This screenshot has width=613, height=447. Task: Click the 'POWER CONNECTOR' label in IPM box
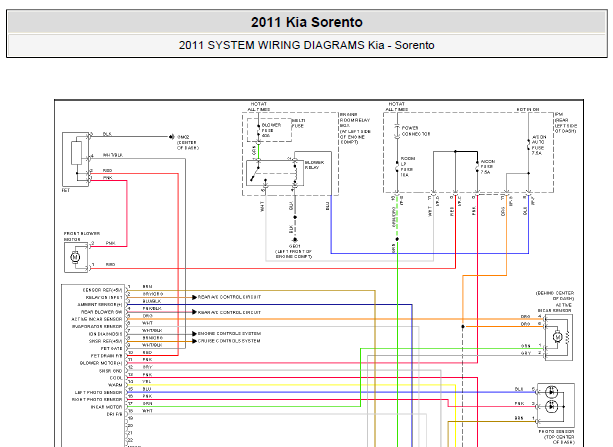point(416,131)
